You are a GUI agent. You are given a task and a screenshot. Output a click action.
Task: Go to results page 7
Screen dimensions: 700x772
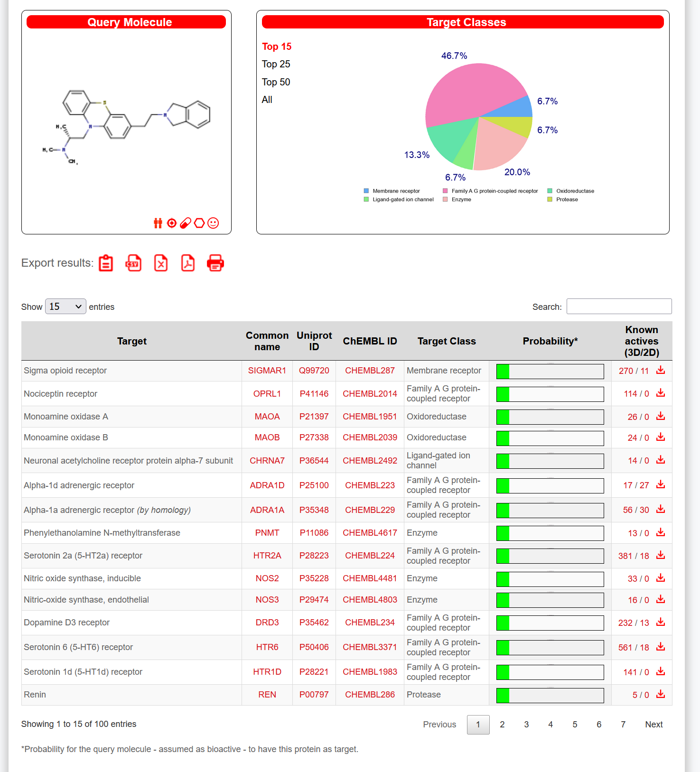[x=623, y=725]
